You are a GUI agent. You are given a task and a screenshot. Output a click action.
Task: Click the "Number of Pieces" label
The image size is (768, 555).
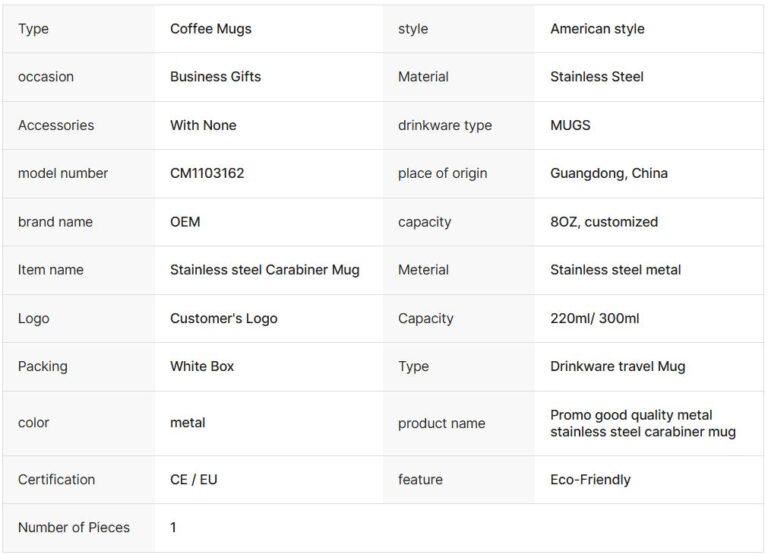(x=74, y=527)
